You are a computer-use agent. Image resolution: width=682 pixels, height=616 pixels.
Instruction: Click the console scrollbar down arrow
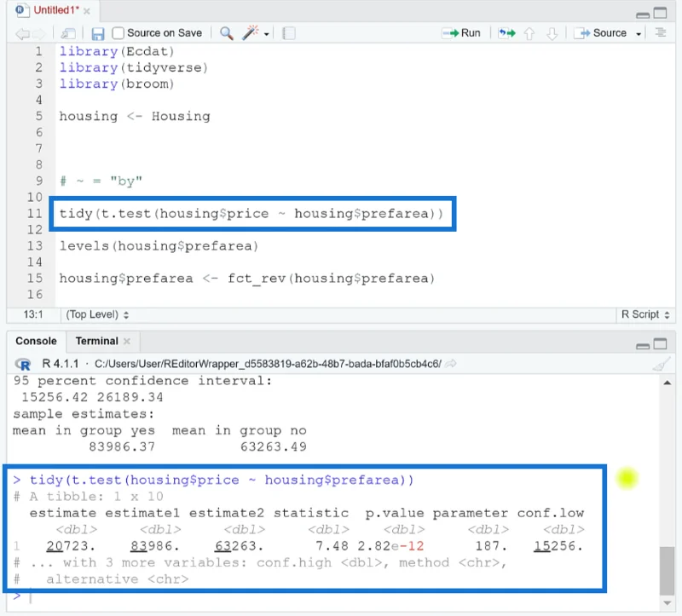click(668, 603)
